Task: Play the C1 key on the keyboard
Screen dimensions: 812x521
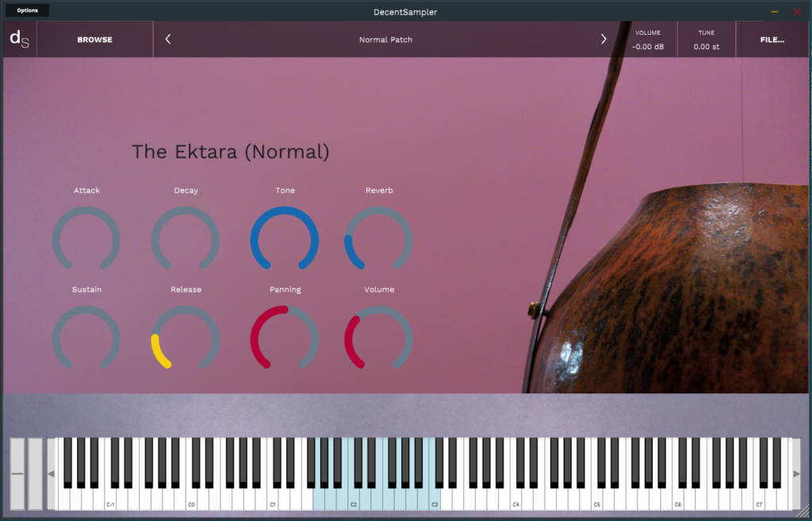Action: point(273,498)
